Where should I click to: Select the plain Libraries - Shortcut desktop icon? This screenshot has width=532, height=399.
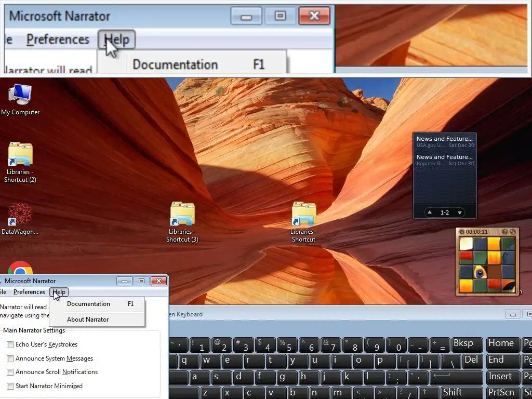(303, 222)
